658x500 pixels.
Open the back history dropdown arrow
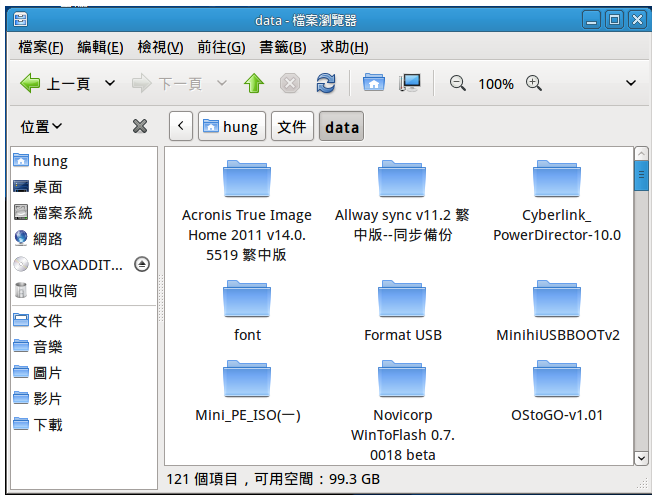pyautogui.click(x=110, y=83)
